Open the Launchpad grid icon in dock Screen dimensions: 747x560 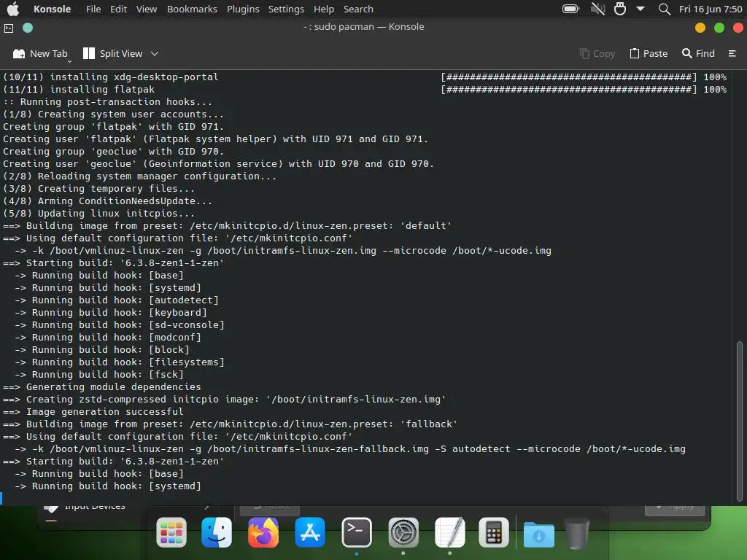(171, 532)
